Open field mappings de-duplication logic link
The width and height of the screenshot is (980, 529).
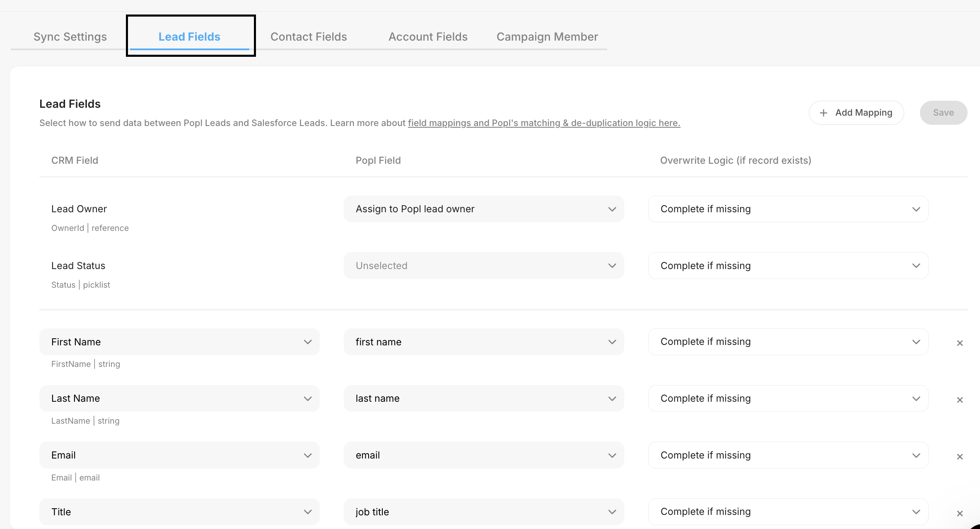[x=544, y=123]
